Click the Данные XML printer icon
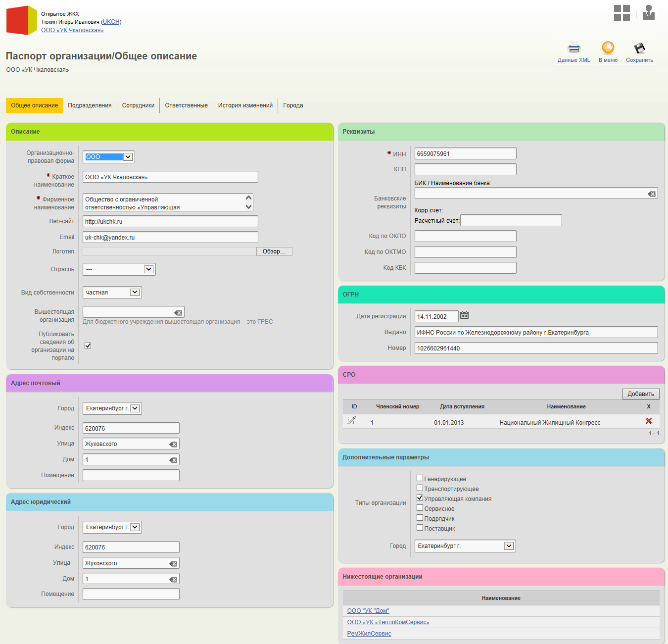This screenshot has width=668, height=644. point(573,48)
